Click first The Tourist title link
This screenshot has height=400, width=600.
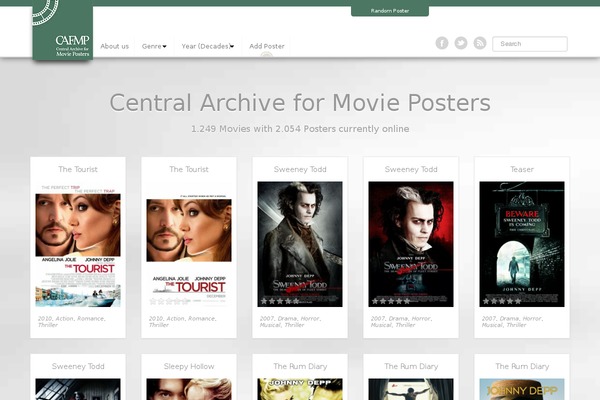[78, 169]
